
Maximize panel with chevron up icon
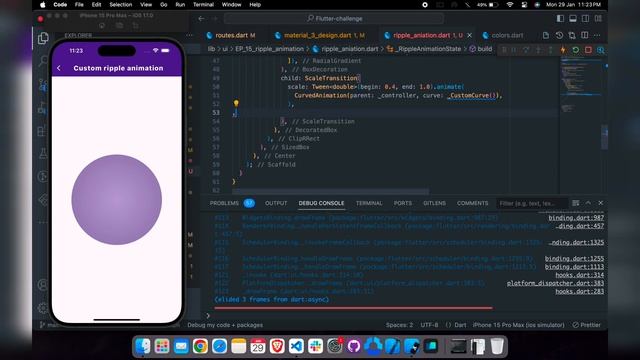pos(588,203)
